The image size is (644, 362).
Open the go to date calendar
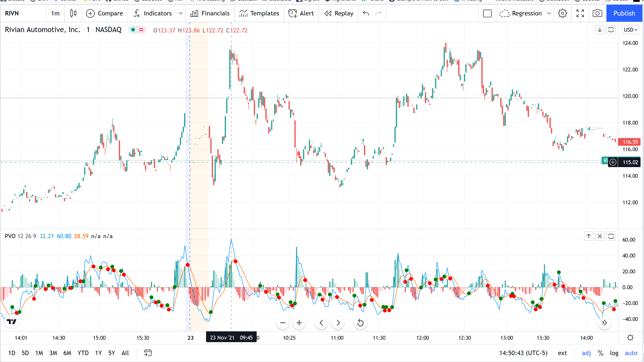(148, 353)
